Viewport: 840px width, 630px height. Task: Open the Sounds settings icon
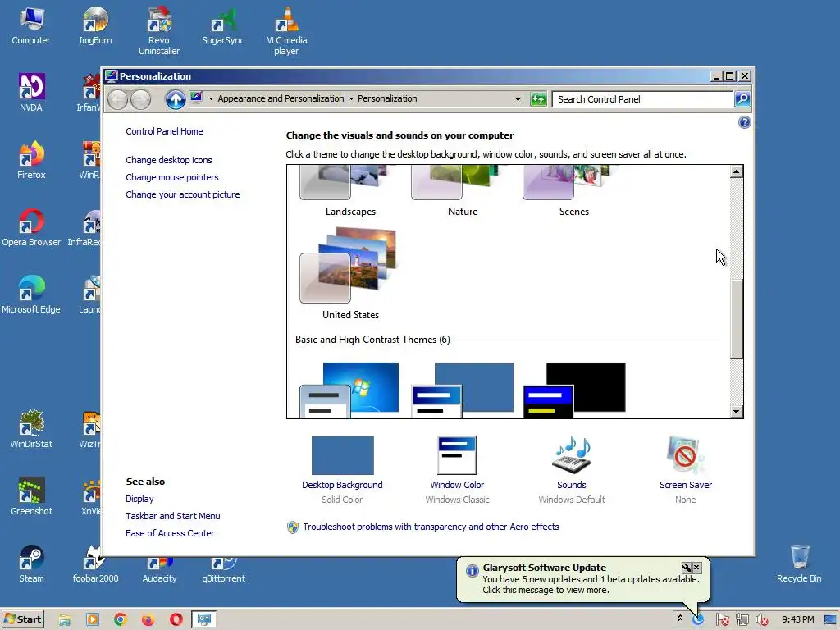click(571, 455)
